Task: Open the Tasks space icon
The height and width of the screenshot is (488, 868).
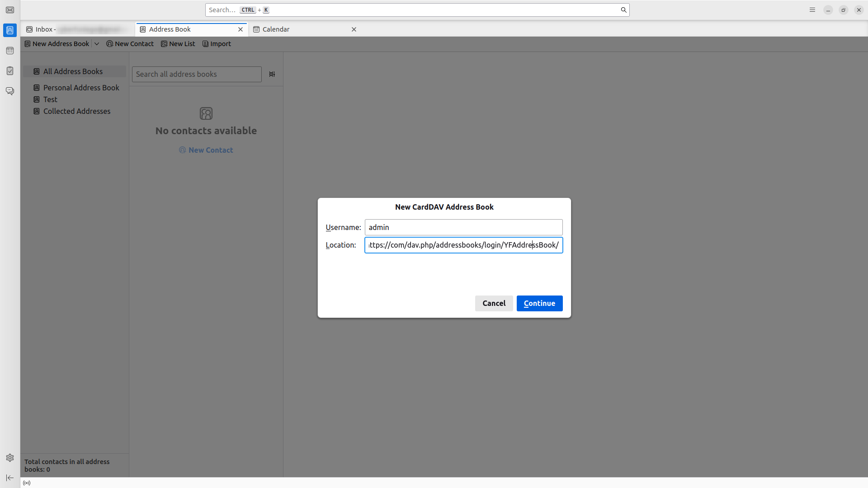Action: pos(10,71)
